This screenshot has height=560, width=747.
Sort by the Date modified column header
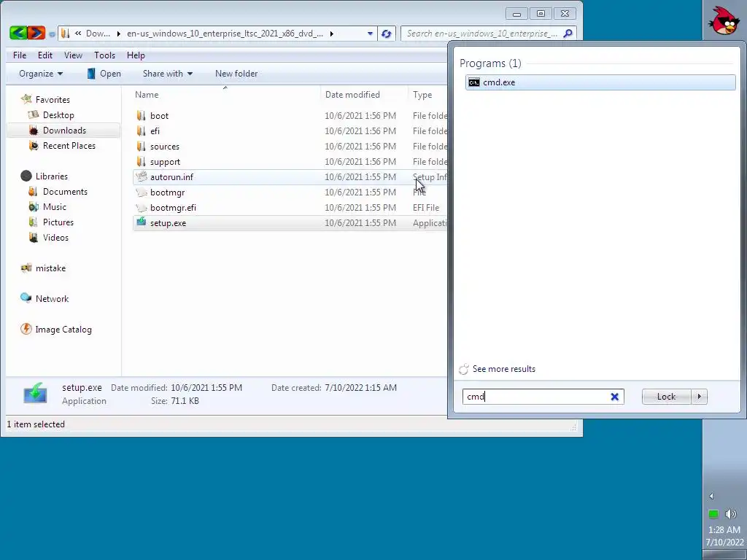tap(352, 95)
